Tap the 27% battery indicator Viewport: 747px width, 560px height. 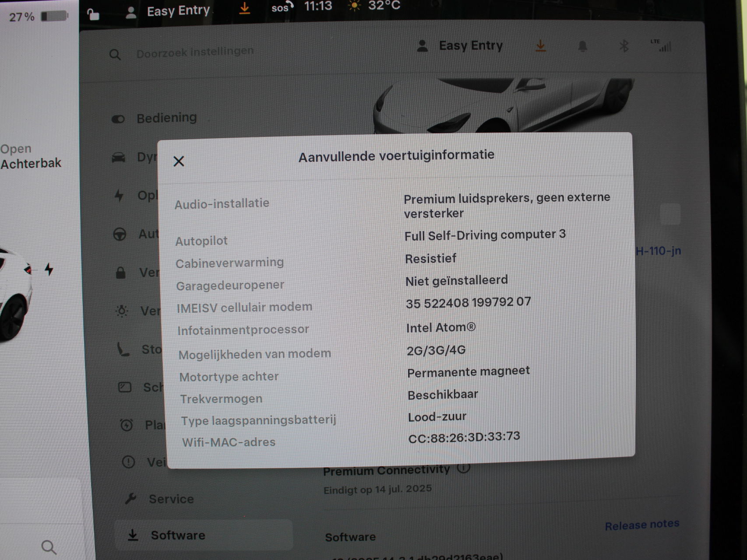click(x=39, y=17)
